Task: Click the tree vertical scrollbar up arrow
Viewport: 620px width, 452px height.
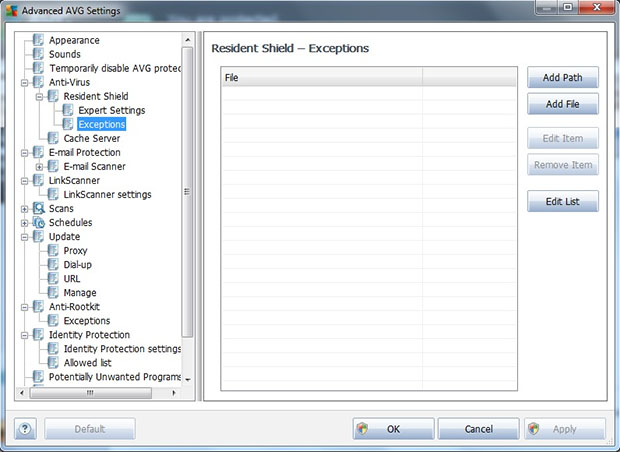Action: tap(188, 40)
